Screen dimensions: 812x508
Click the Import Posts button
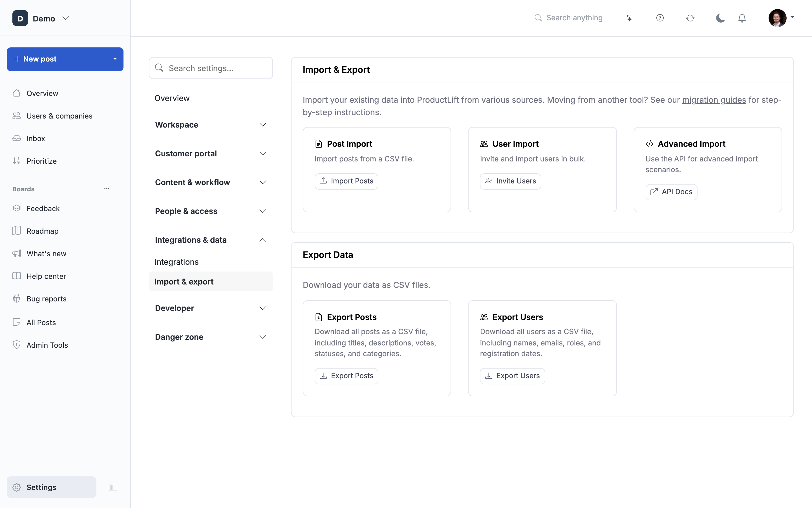point(346,181)
